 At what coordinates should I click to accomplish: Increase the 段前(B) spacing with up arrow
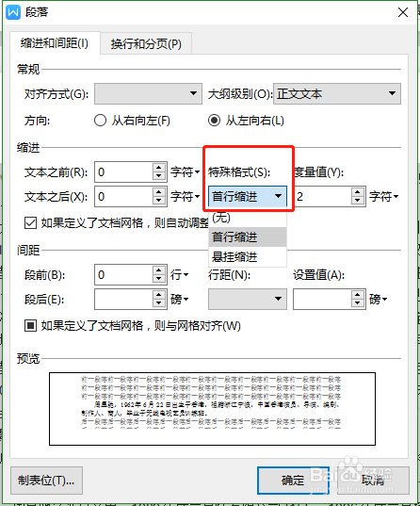click(159, 270)
